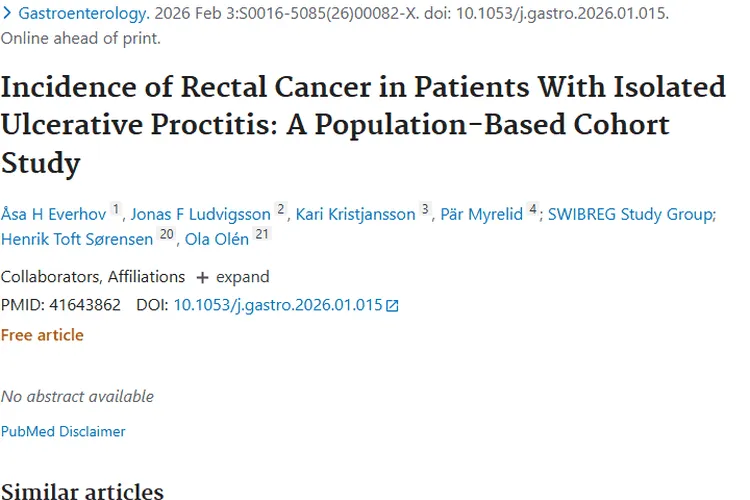Viewport: 750px width, 500px height.
Task: Open author Ola Olén's link
Action: coord(217,239)
